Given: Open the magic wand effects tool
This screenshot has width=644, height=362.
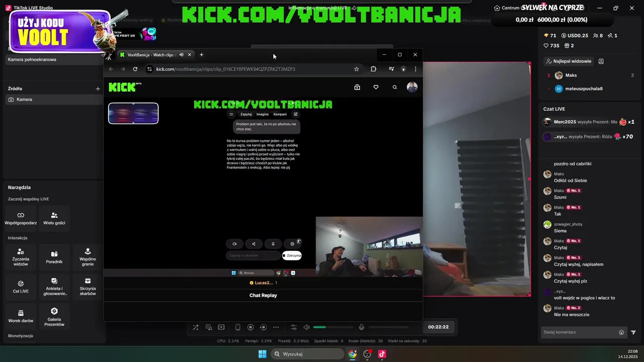Looking at the screenshot, I should [196, 327].
